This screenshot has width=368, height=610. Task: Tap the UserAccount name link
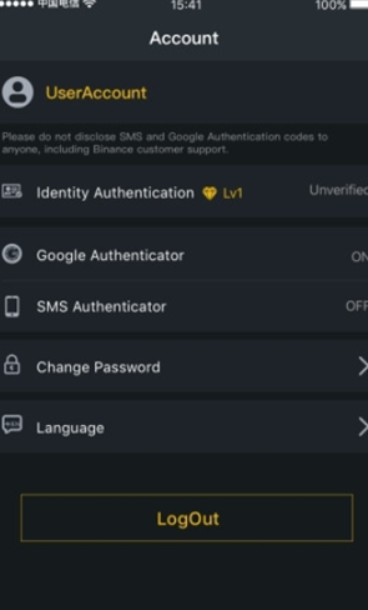pos(96,93)
